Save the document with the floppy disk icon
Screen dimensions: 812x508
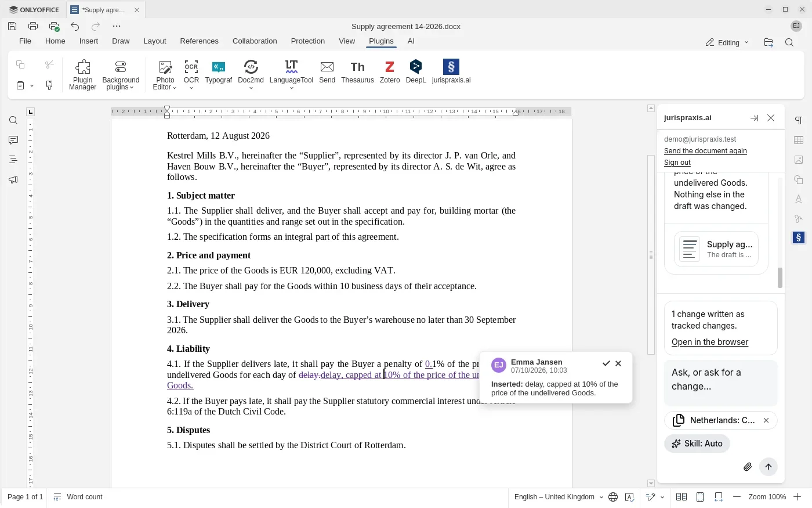click(x=12, y=26)
